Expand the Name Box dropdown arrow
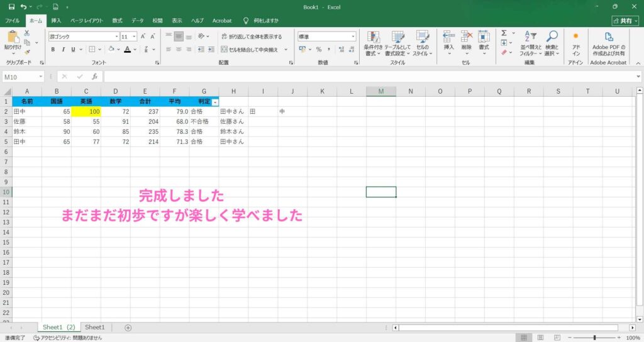Image resolution: width=644 pixels, height=342 pixels. (41, 77)
